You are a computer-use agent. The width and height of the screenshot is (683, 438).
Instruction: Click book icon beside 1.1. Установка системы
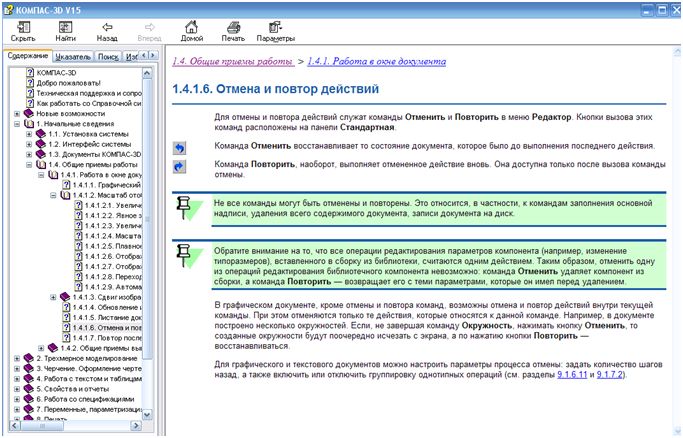click(x=41, y=134)
